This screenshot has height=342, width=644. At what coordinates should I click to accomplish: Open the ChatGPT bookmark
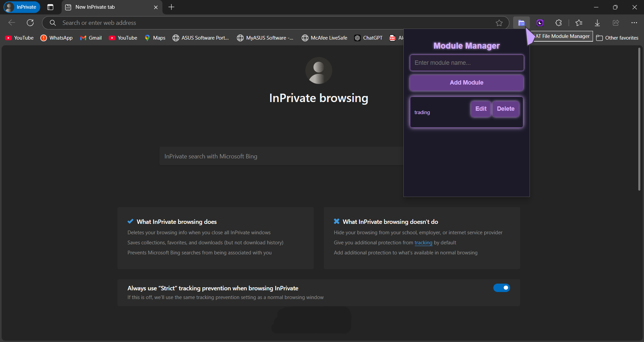[368, 38]
